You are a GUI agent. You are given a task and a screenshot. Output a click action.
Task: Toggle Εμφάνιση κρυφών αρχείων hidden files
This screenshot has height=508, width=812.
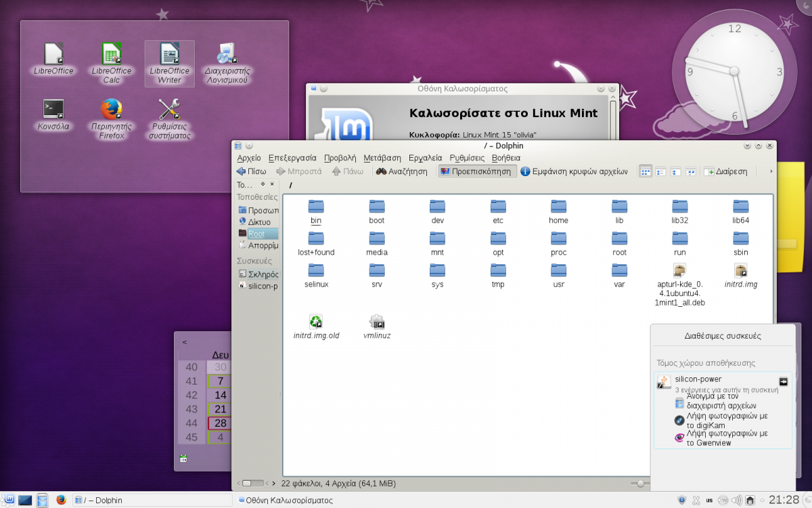coord(574,171)
